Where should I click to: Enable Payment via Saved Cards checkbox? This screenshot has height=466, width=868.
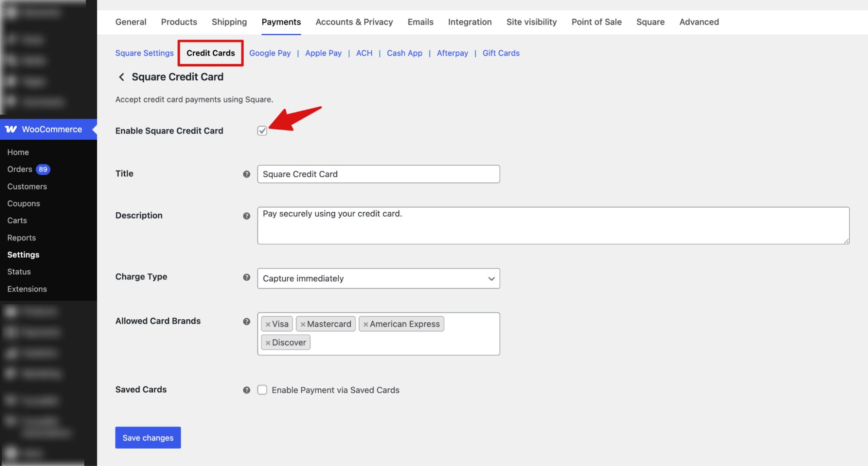pyautogui.click(x=262, y=390)
